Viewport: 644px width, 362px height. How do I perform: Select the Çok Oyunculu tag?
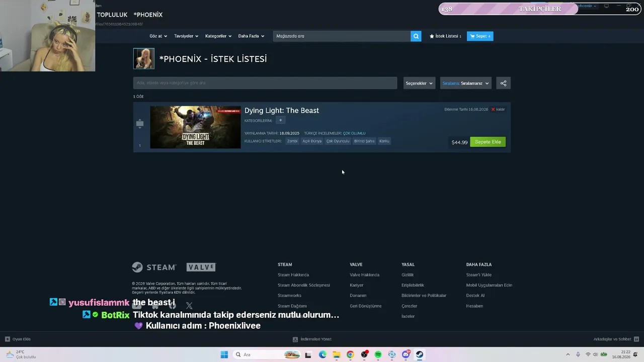[338, 141]
